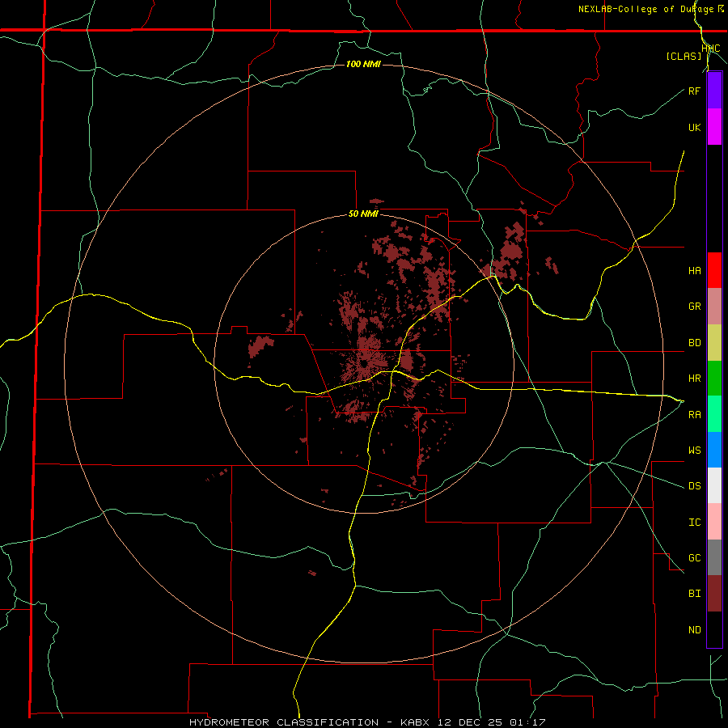728x728 pixels.
Task: Pick the HR green legend swatch
Action: (714, 379)
